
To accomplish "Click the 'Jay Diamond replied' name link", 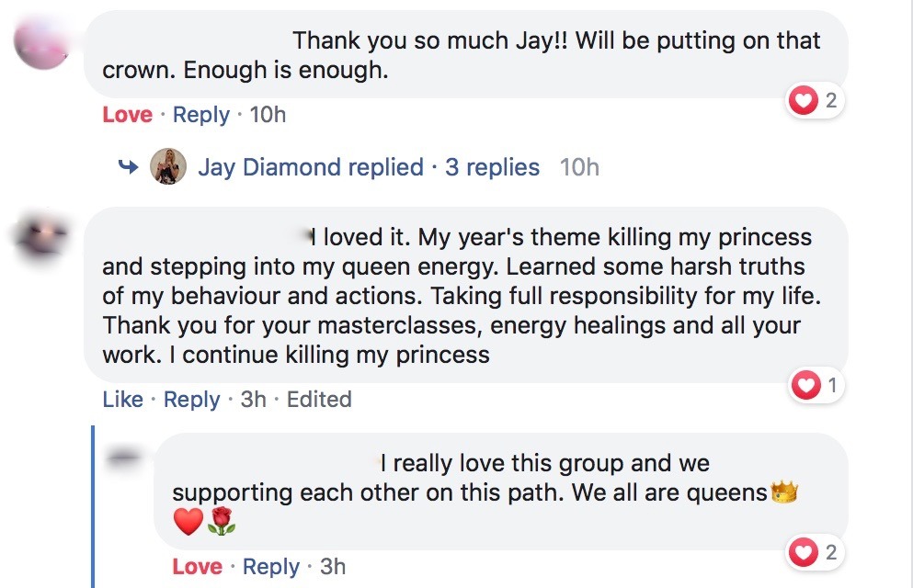I will [x=310, y=167].
